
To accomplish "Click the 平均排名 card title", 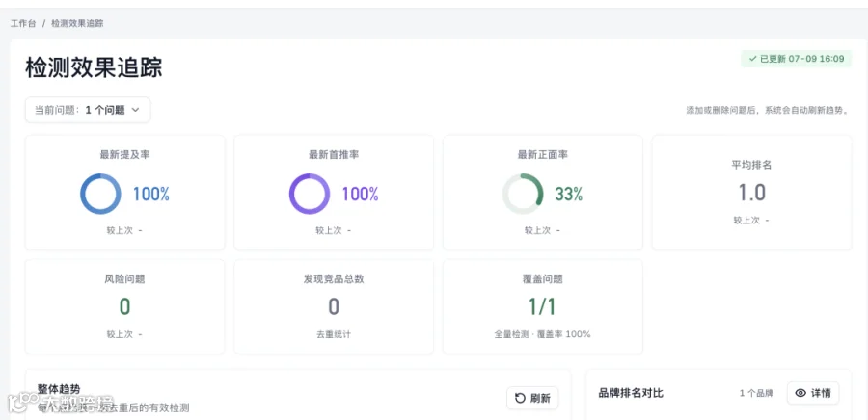I will (x=751, y=165).
